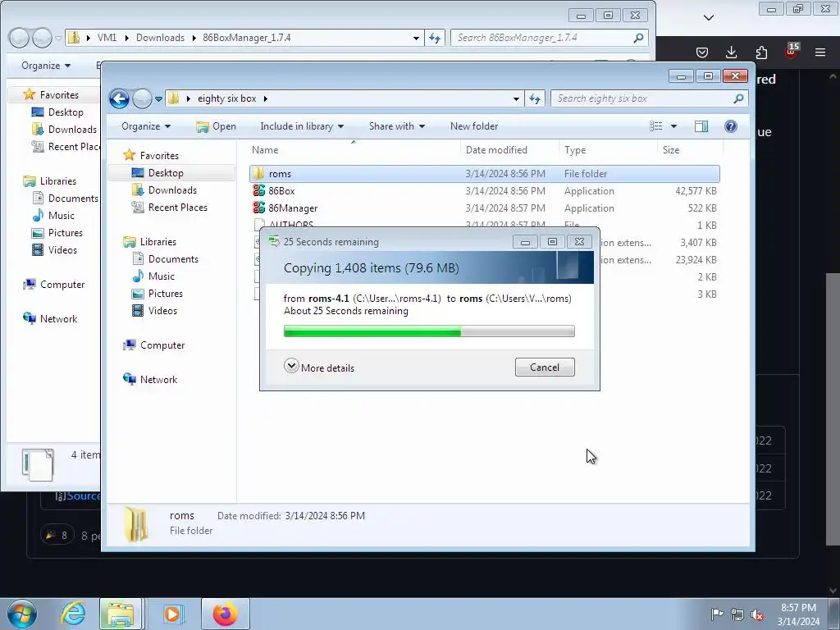Screen dimensions: 840x630
Task: Click Downloads in 86BoxManager breadcrumb path
Action: [160, 38]
